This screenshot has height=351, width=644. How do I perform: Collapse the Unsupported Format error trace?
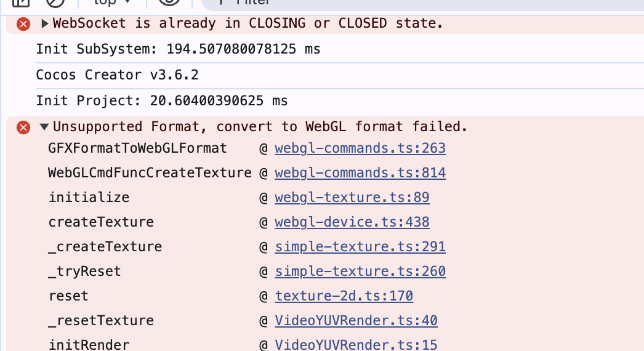[x=44, y=127]
